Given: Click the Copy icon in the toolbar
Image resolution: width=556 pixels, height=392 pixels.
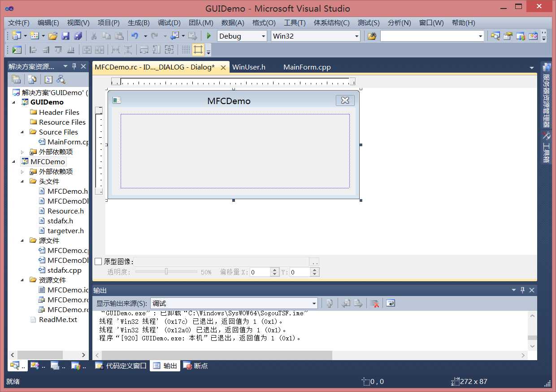Looking at the screenshot, I should point(106,36).
